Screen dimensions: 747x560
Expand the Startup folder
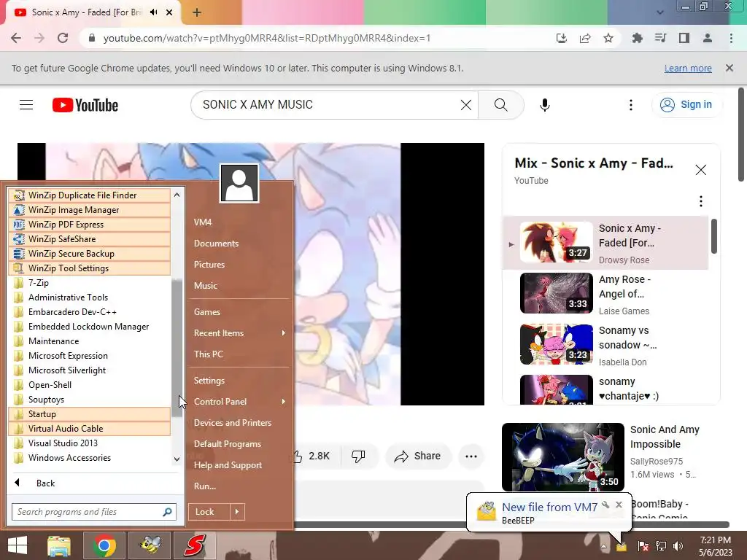90,414
